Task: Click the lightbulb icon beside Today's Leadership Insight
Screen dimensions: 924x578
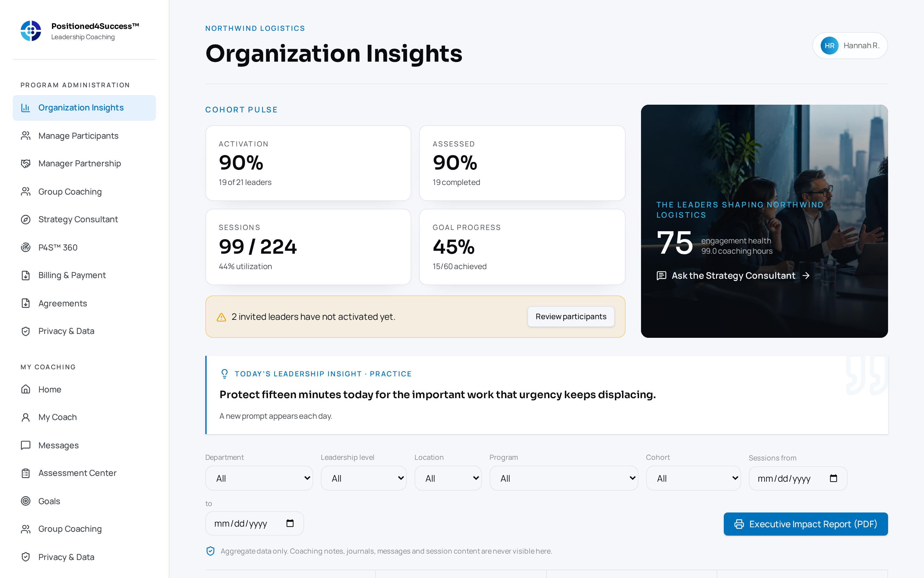Action: pos(225,373)
